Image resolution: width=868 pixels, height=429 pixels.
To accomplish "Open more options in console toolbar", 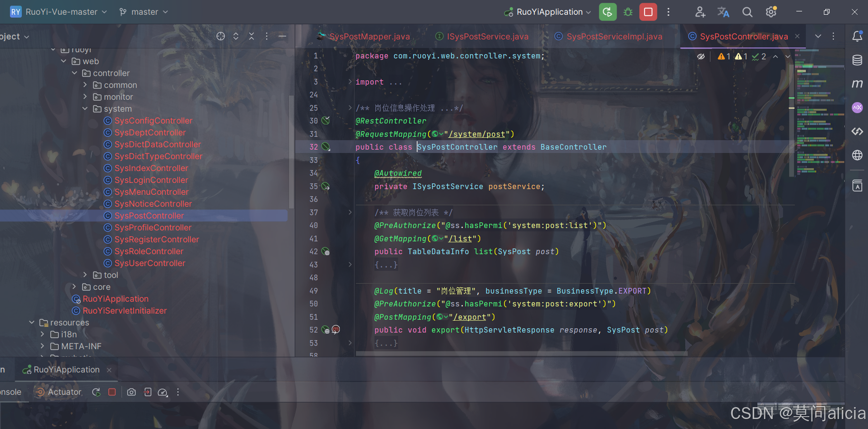I will [178, 392].
